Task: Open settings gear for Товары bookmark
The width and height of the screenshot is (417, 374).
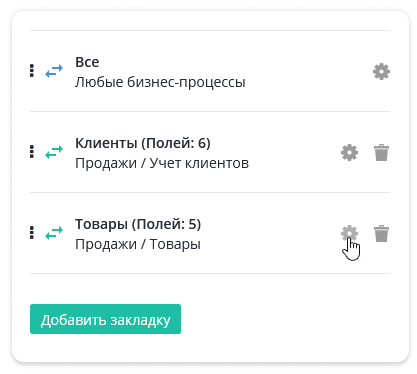Action: 349,233
